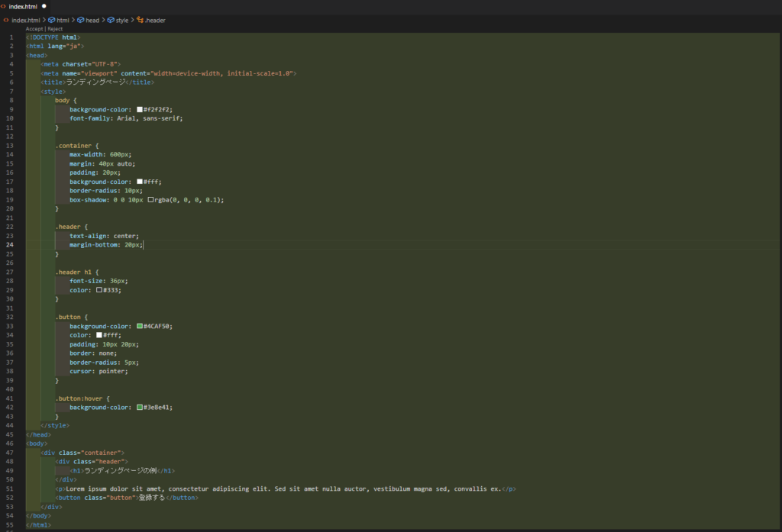
Task: Click the 'font-family: Arial, sans-serif;' line
Action: (x=126, y=118)
